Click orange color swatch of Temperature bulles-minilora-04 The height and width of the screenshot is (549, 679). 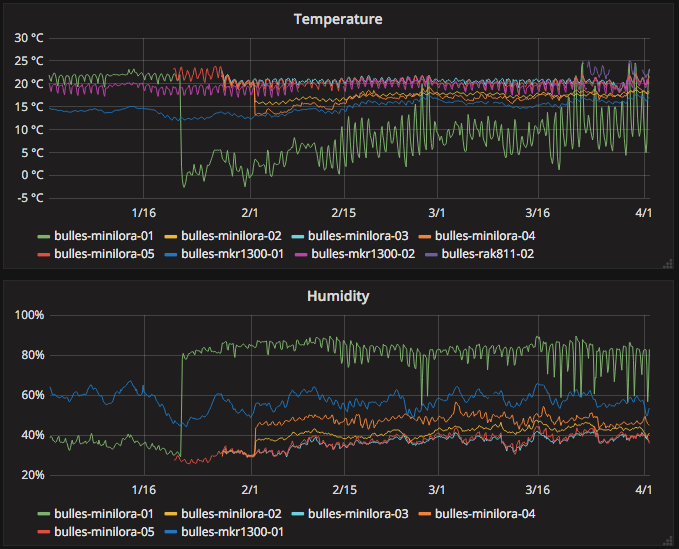pyautogui.click(x=425, y=236)
